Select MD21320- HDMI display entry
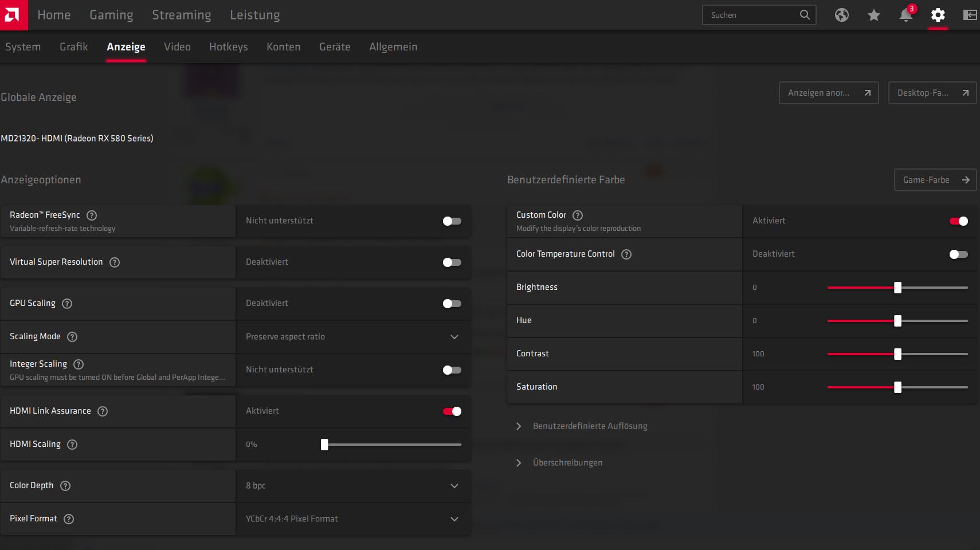Image resolution: width=980 pixels, height=550 pixels. click(x=77, y=139)
